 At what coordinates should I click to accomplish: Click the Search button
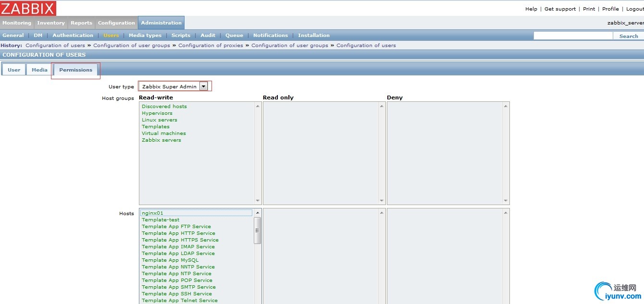[x=629, y=36]
